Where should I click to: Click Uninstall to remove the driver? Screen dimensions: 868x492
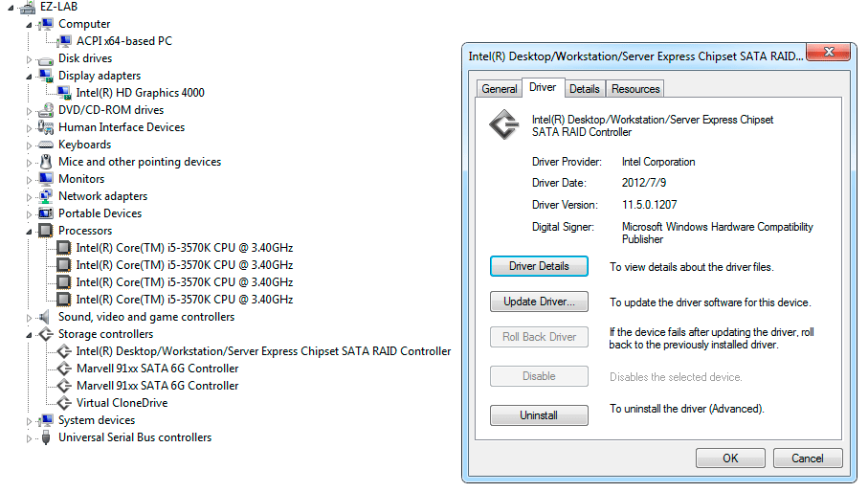tap(539, 415)
